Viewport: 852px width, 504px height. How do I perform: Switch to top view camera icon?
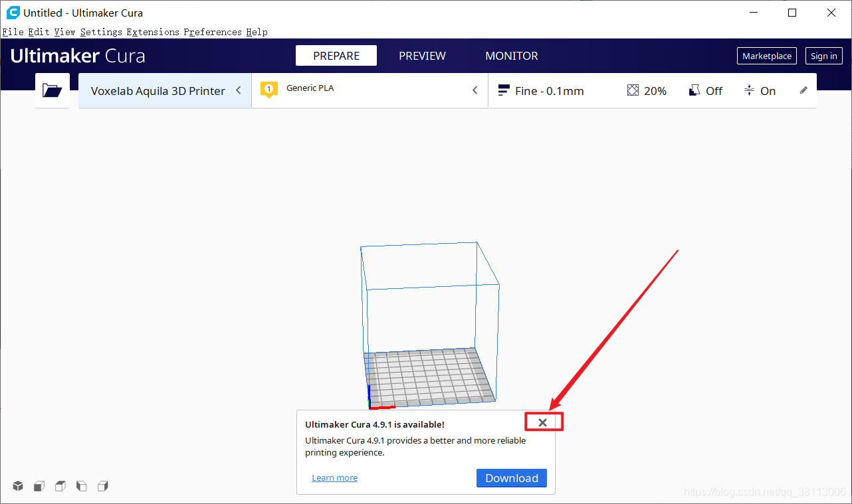click(x=60, y=486)
